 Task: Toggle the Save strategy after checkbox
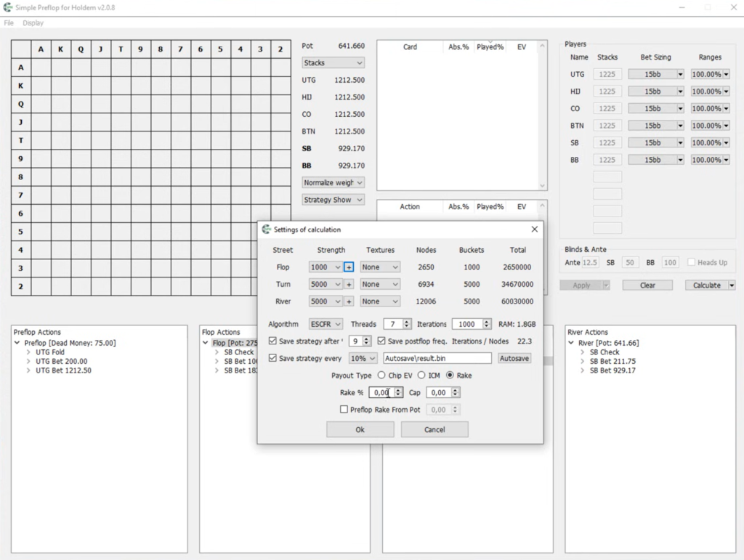273,341
